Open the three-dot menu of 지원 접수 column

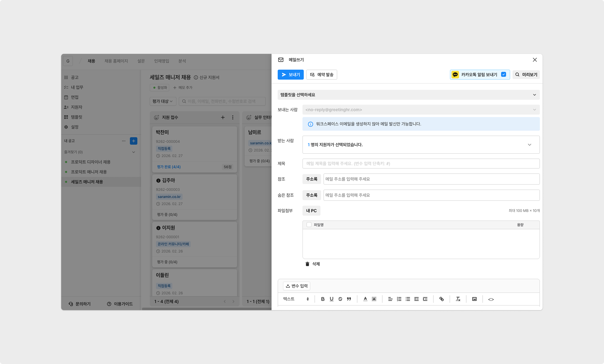(233, 117)
